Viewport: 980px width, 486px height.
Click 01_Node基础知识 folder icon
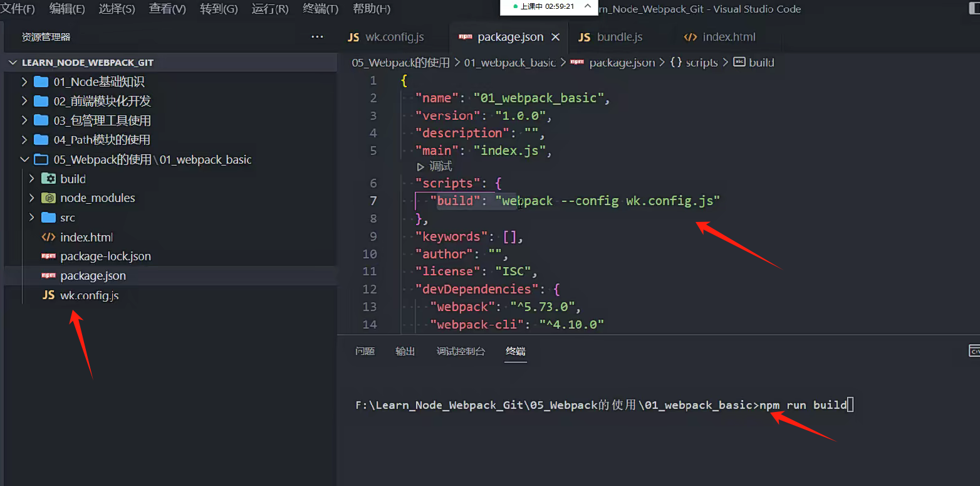coord(41,82)
